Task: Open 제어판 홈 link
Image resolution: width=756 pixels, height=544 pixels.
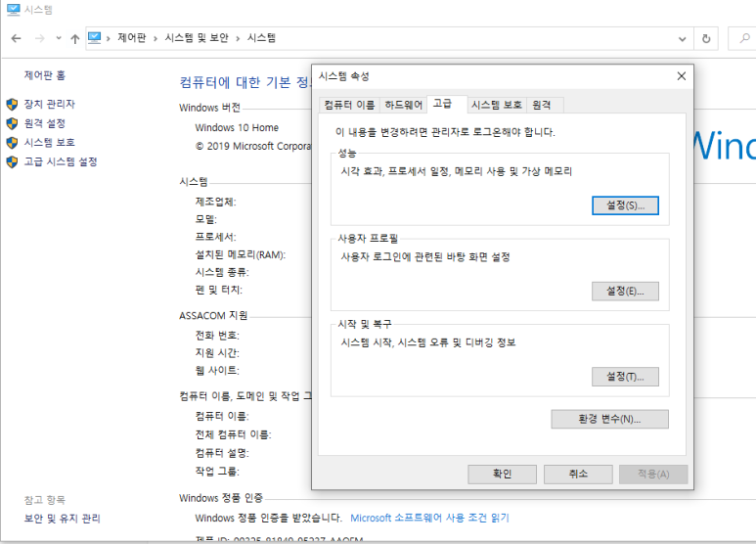Action: click(44, 75)
